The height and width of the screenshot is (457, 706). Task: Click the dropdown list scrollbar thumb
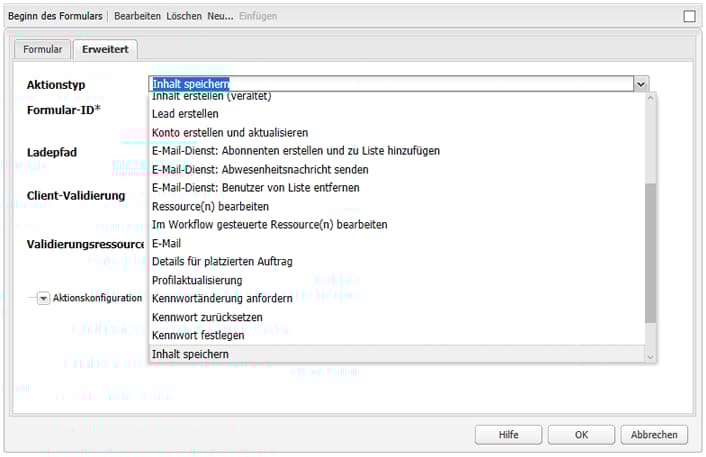click(650, 253)
